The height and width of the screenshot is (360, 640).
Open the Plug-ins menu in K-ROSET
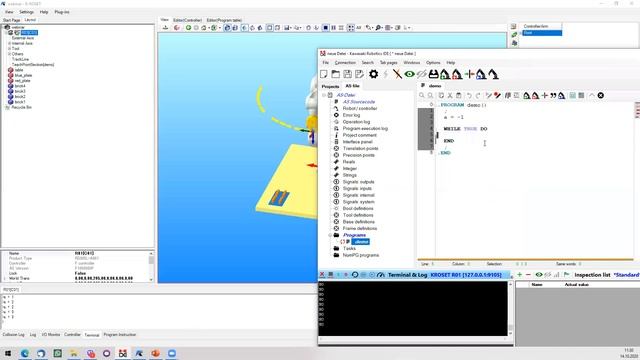pyautogui.click(x=62, y=12)
